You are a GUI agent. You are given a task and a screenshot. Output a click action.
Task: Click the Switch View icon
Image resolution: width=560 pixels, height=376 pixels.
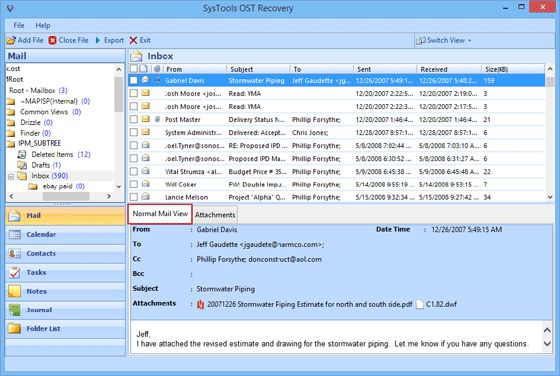point(420,40)
